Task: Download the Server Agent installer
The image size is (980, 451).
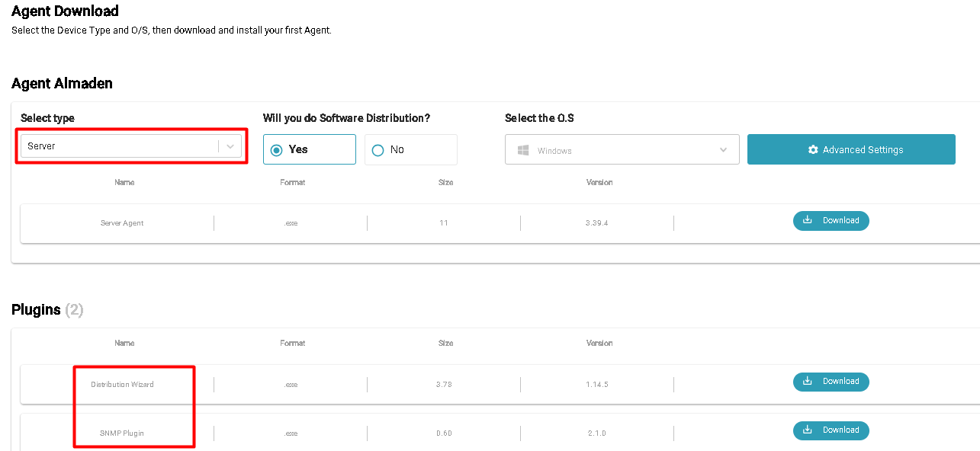Action: 831,220
